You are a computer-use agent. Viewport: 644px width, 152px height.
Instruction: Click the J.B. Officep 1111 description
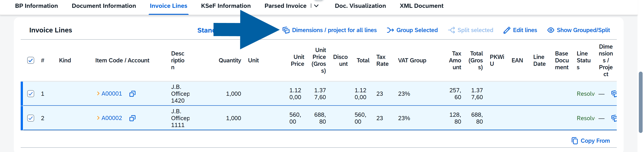(x=180, y=118)
